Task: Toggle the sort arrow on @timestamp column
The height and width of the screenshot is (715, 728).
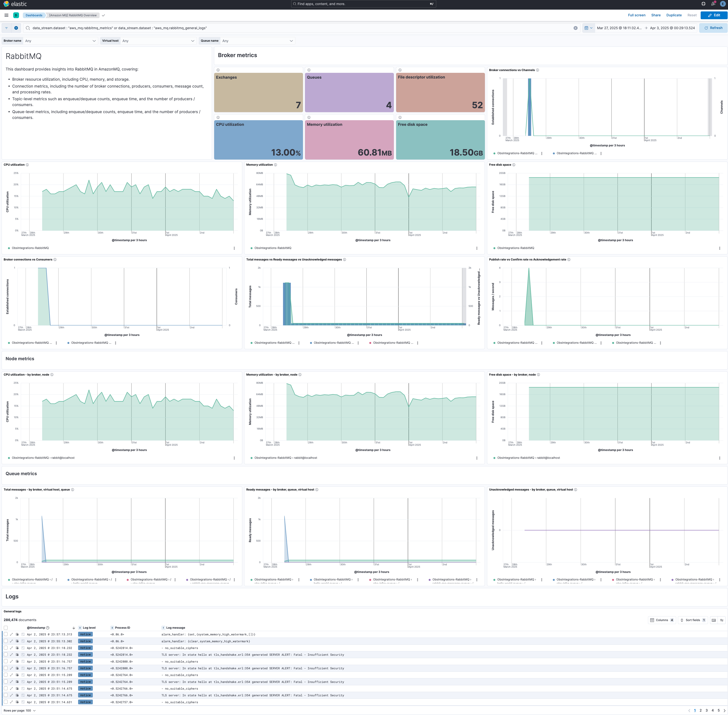Action: click(74, 627)
